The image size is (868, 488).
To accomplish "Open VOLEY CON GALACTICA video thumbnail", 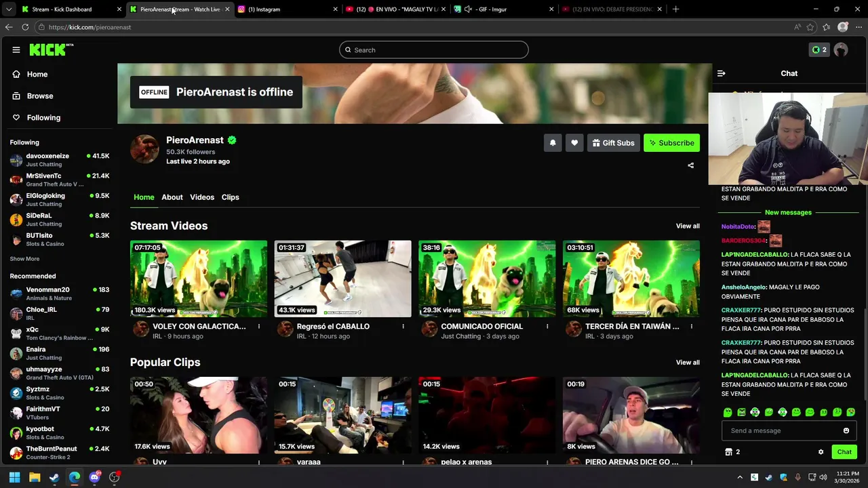I will [199, 279].
